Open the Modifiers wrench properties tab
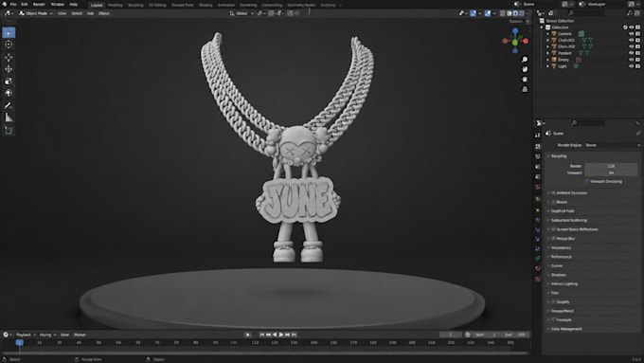Viewport: 644px width, 363px height. [x=538, y=220]
